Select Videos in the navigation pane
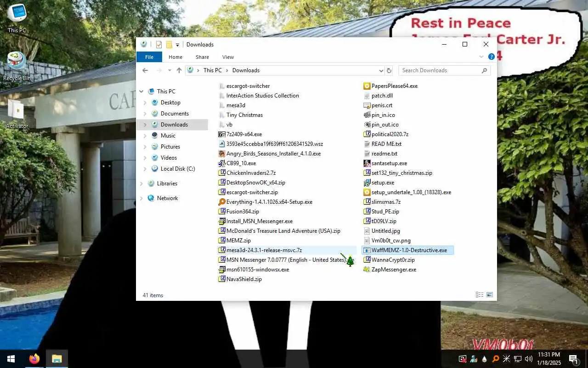This screenshot has width=588, height=368. (169, 158)
